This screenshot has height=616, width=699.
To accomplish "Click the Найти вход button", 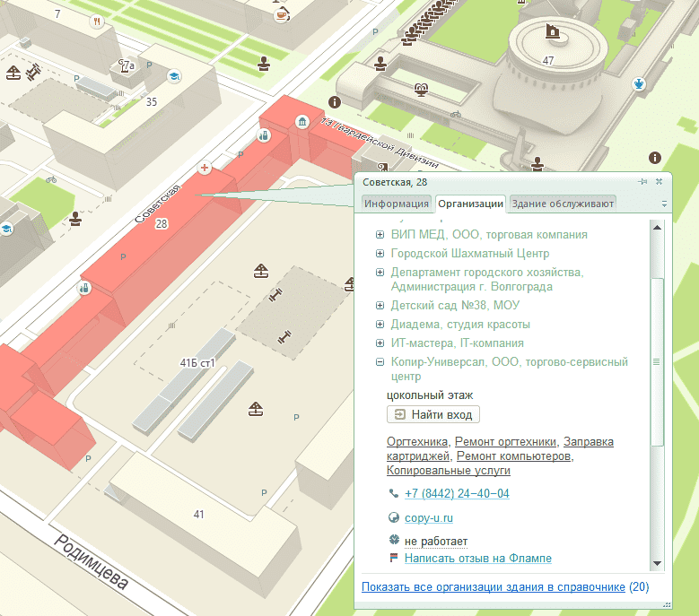I will pyautogui.click(x=433, y=414).
